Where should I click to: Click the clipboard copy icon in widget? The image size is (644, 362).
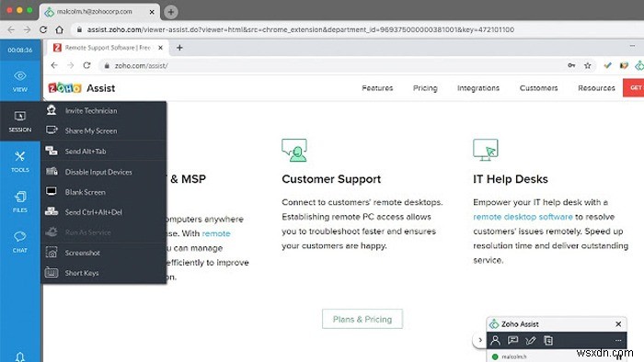click(x=548, y=340)
